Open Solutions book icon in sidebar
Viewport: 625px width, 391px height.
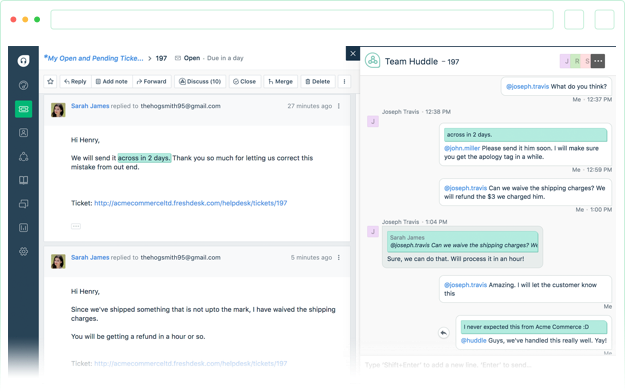(24, 180)
